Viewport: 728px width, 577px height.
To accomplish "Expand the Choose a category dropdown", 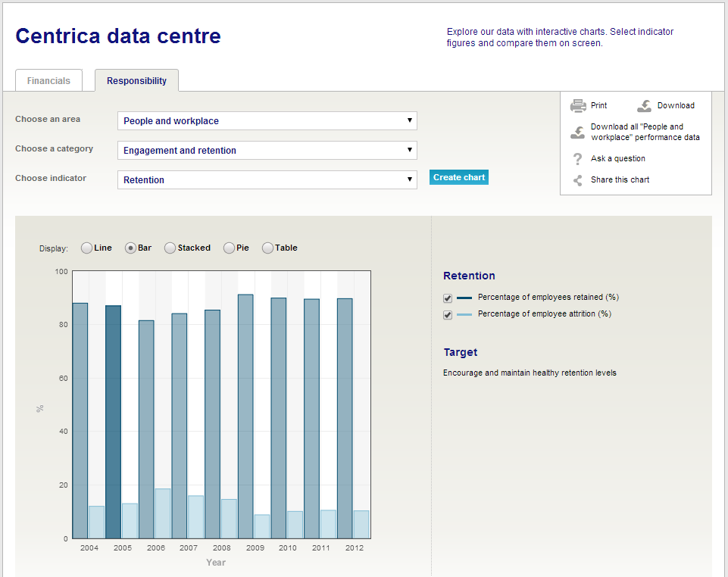I will point(267,151).
